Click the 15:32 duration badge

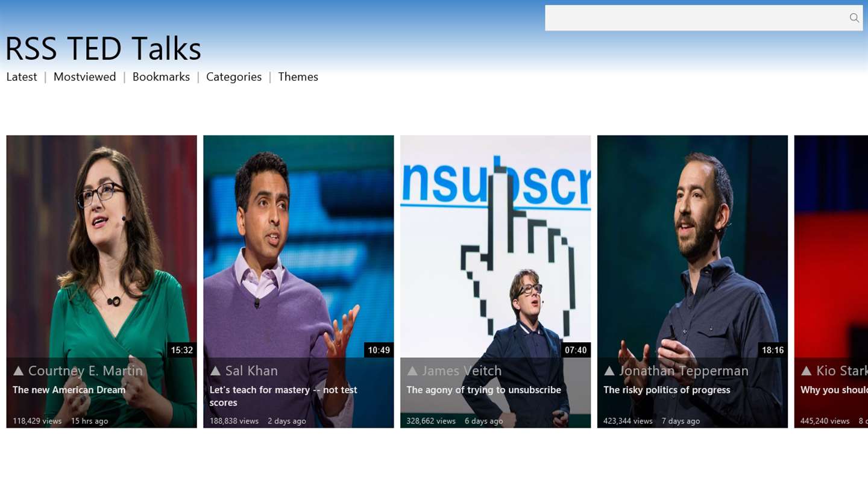click(182, 350)
